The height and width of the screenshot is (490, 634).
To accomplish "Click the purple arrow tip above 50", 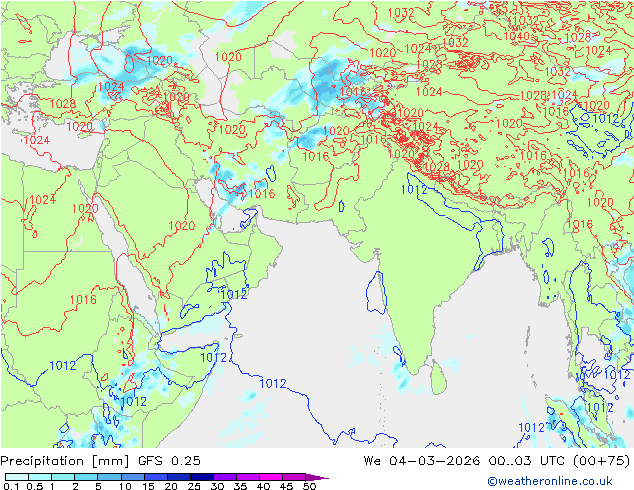I will pos(317,477).
